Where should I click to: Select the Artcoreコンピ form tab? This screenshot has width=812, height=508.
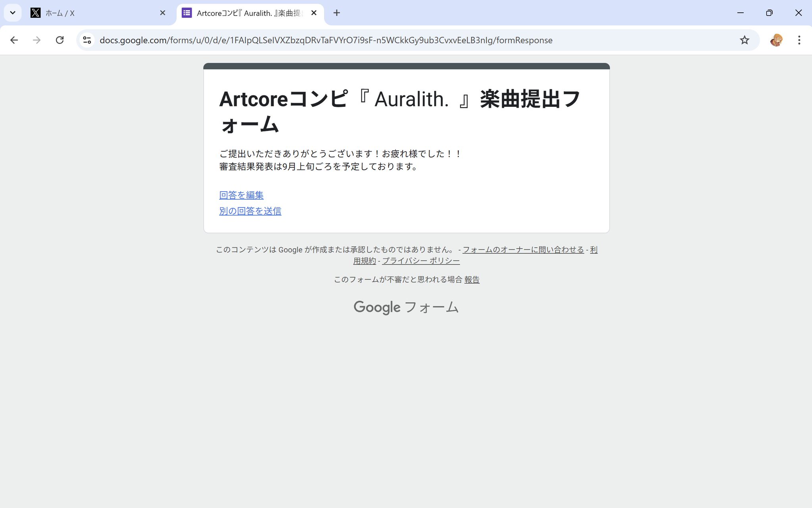250,13
